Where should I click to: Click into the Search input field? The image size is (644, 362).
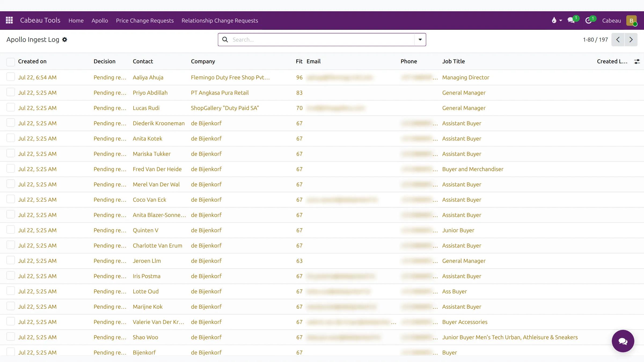click(x=322, y=40)
